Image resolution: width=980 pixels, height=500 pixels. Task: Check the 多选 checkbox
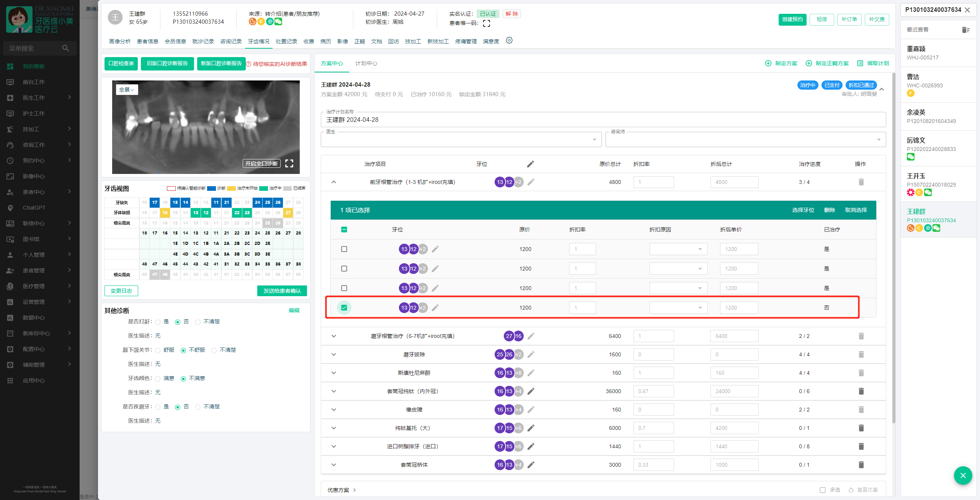[823, 490]
